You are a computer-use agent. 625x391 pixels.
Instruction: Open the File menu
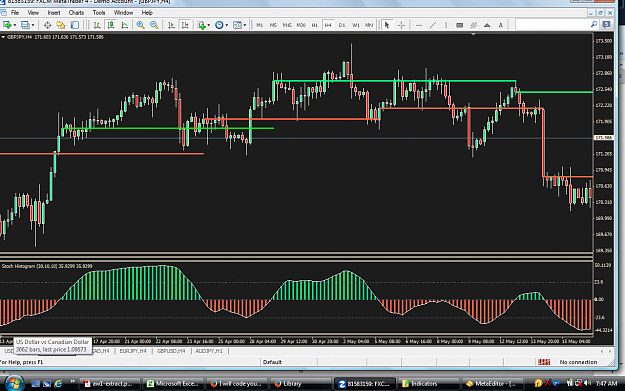pos(15,13)
